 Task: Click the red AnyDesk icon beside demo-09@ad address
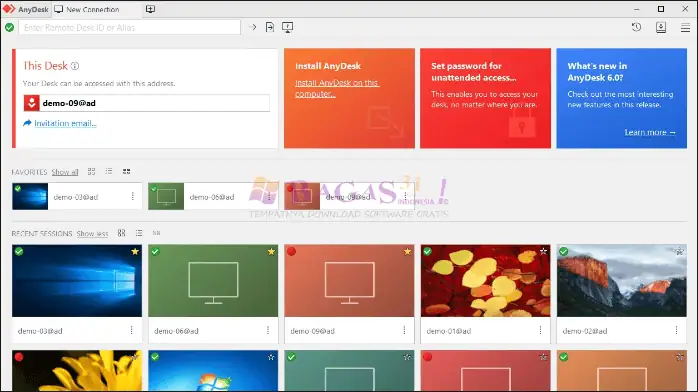point(32,103)
